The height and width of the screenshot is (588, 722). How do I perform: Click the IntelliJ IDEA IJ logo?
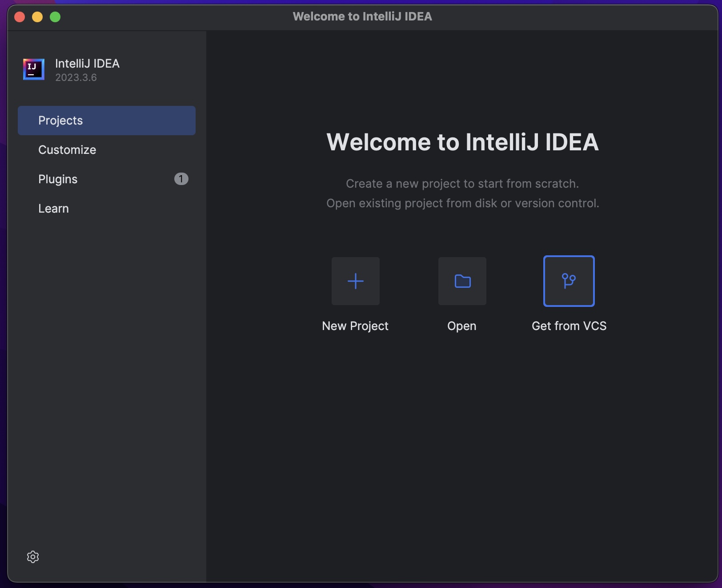(34, 69)
